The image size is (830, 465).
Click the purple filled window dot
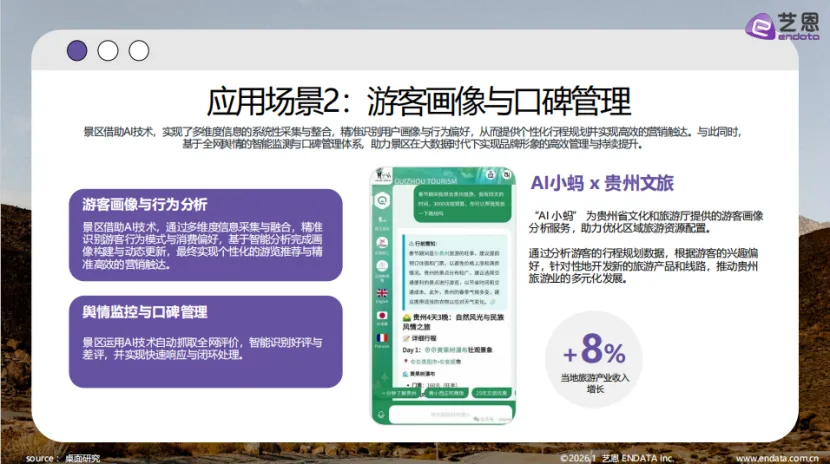tap(77, 51)
